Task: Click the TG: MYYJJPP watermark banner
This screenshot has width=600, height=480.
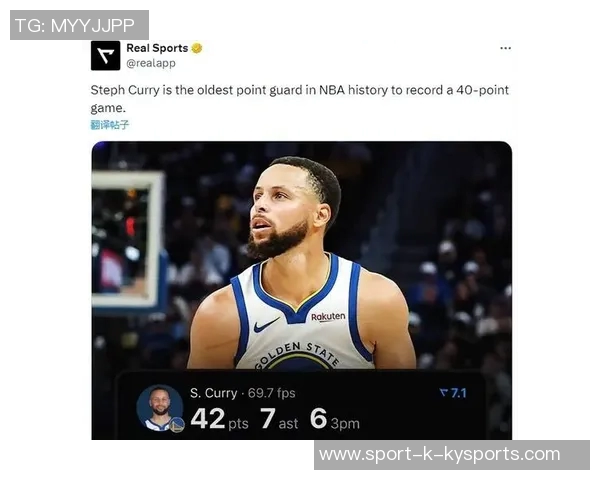Action: pyautogui.click(x=79, y=25)
